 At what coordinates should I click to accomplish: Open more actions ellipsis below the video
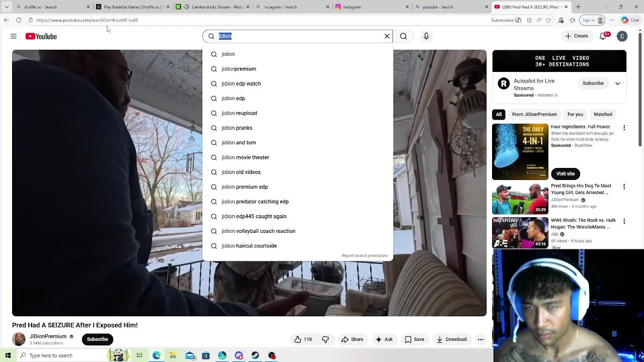pyautogui.click(x=480, y=339)
